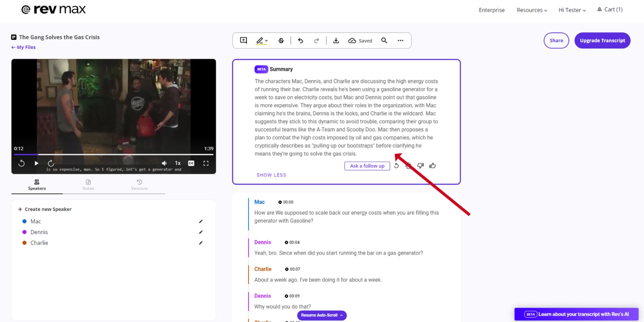Edit the speaker name Charlie

point(201,243)
